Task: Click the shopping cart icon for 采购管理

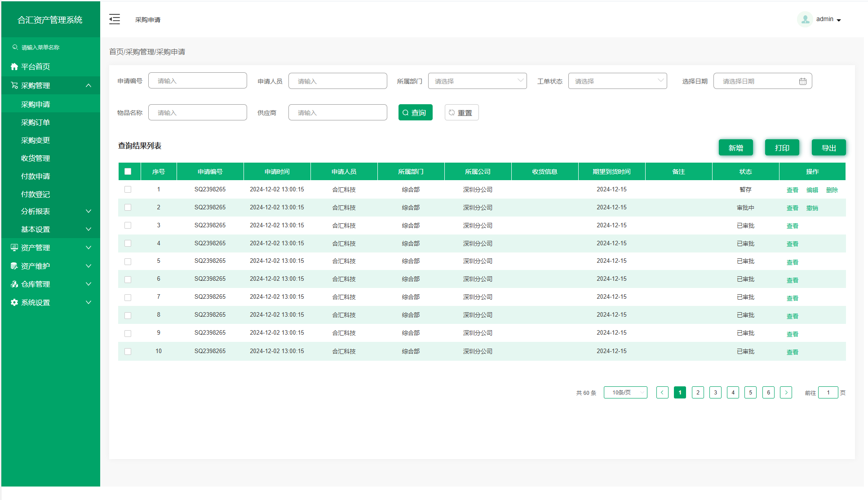Action: tap(14, 85)
